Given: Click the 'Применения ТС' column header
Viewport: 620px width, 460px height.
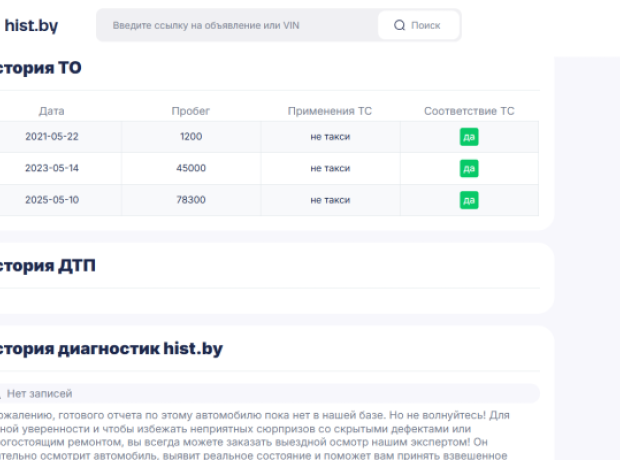Looking at the screenshot, I should click(330, 111).
